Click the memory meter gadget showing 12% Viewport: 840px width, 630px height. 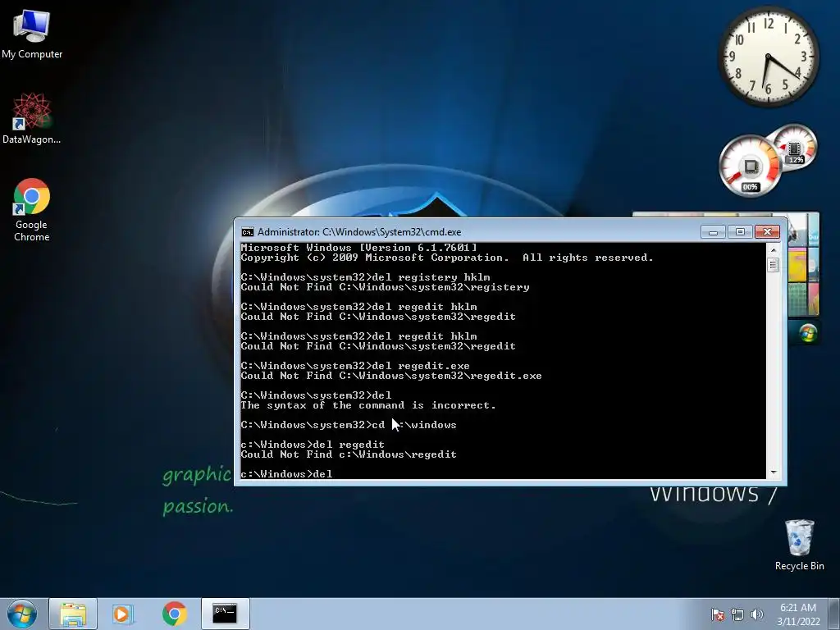[x=795, y=147]
